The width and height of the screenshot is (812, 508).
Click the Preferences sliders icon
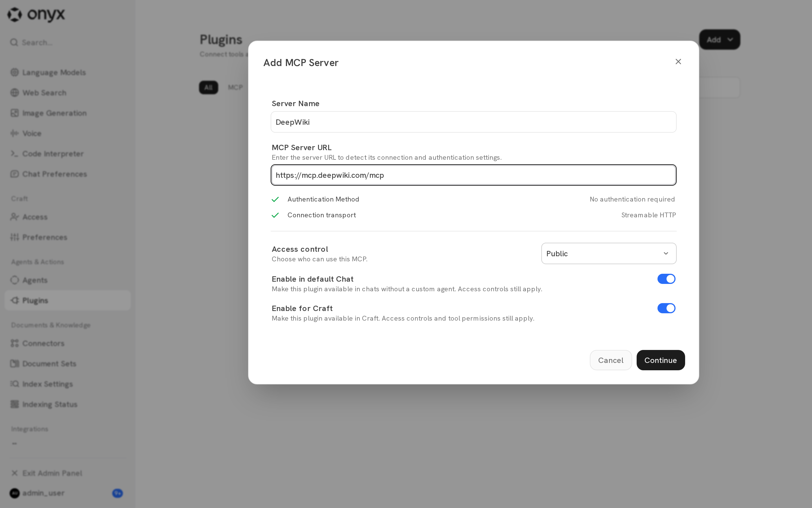tap(14, 237)
